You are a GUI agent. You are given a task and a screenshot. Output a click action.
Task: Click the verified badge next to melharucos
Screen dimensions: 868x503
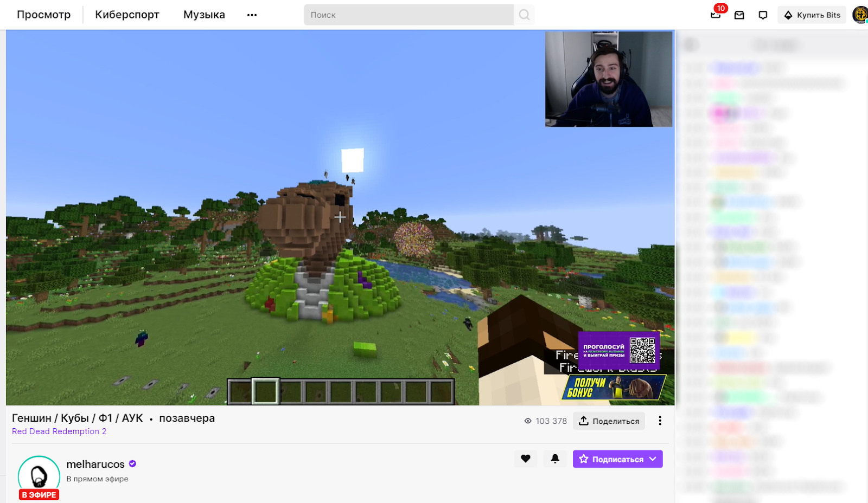[132, 464]
